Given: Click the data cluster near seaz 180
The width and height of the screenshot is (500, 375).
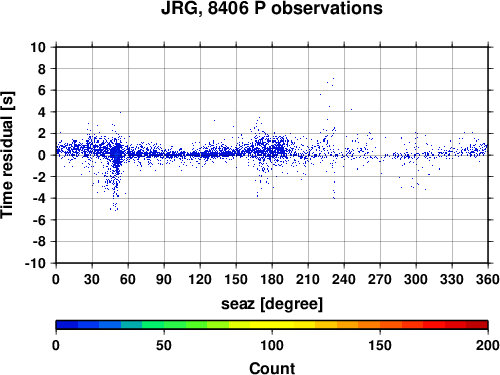Looking at the screenshot, I should [272, 148].
